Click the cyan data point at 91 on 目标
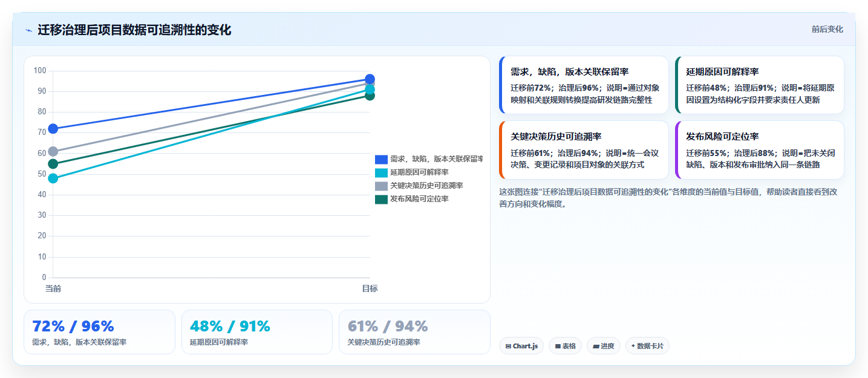 (x=370, y=90)
